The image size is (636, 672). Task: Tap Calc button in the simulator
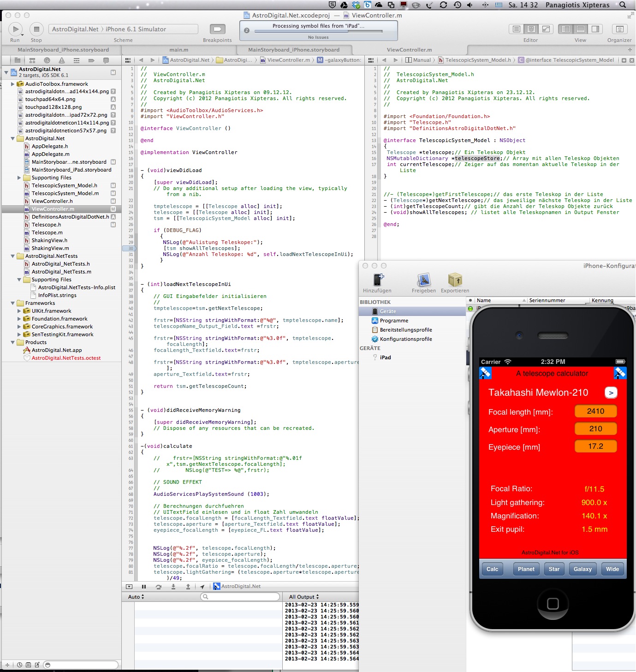(493, 569)
